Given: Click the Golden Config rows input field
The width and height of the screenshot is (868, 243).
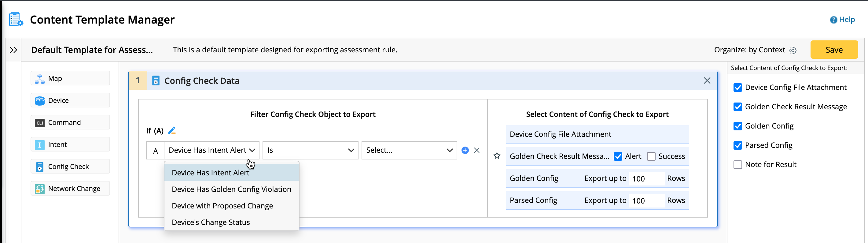Looking at the screenshot, I should 646,178.
